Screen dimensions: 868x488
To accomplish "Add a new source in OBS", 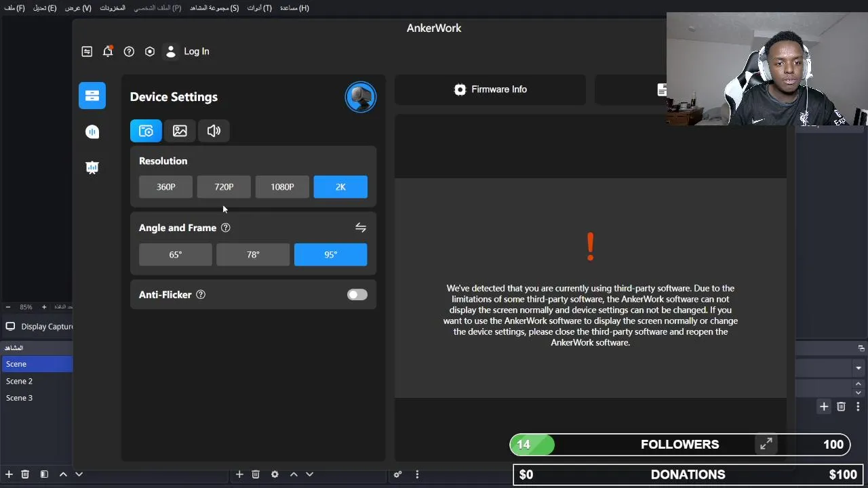I will [x=239, y=474].
